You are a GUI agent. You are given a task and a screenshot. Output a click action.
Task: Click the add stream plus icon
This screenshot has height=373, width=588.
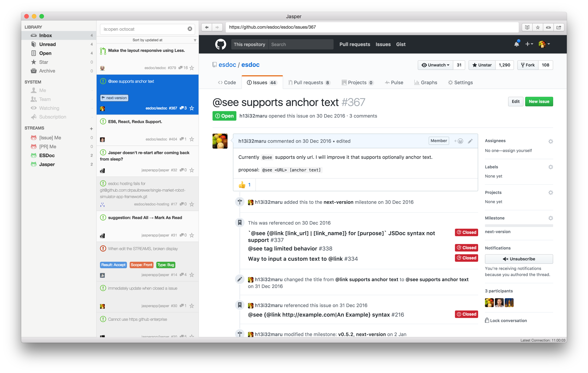click(91, 129)
